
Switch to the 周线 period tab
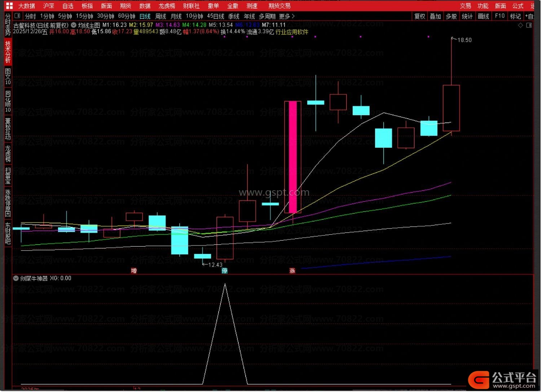click(x=160, y=16)
